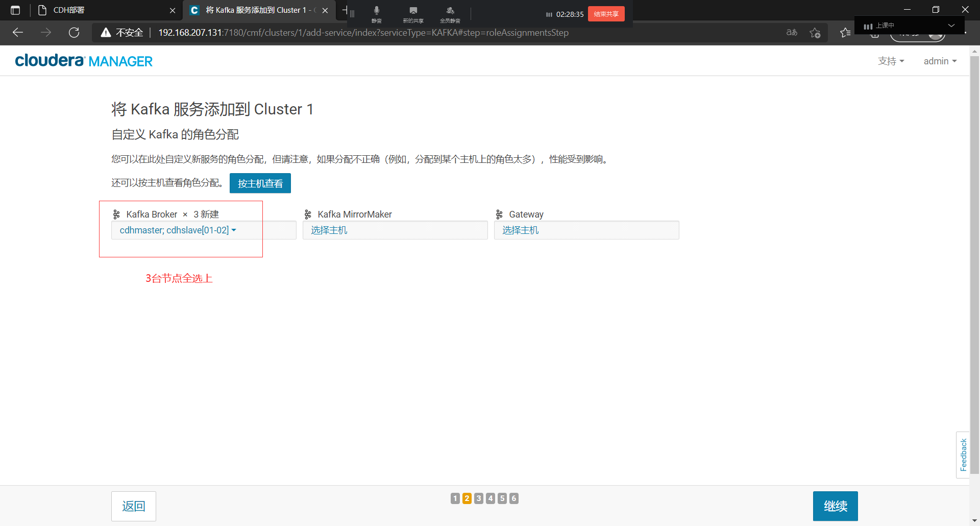
Task: Click the Kafka Broker role icon
Action: point(116,214)
